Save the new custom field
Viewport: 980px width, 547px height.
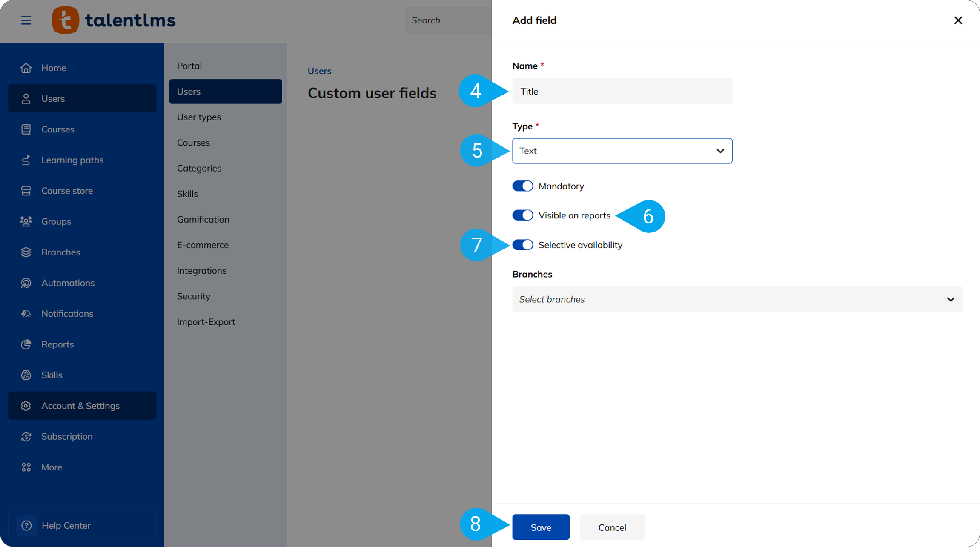[541, 527]
